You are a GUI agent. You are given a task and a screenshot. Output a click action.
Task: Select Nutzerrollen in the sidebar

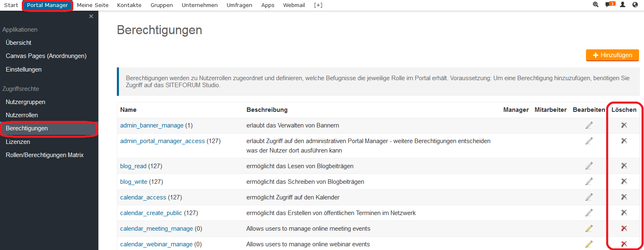(22, 115)
